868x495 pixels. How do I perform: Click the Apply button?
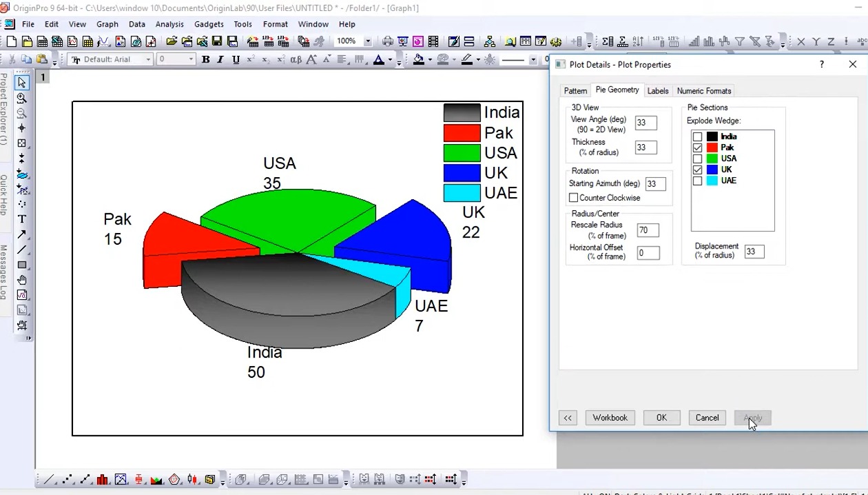point(753,418)
